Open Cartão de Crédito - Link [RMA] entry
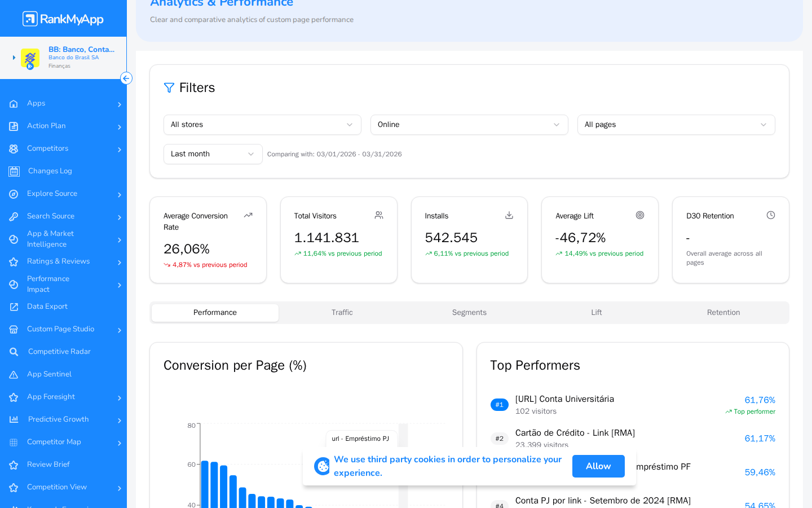Image resolution: width=812 pixels, height=508 pixels. [x=575, y=433]
